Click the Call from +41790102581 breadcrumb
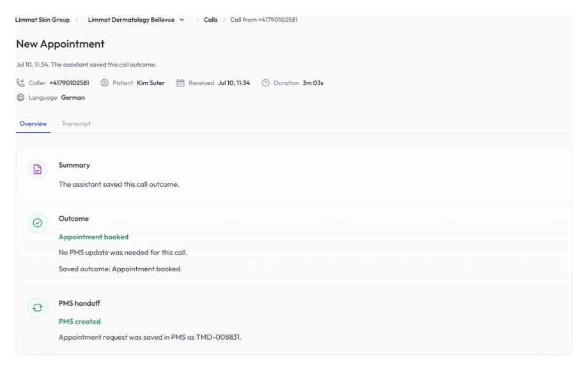Screen dimensions: 588x371 click(263, 20)
